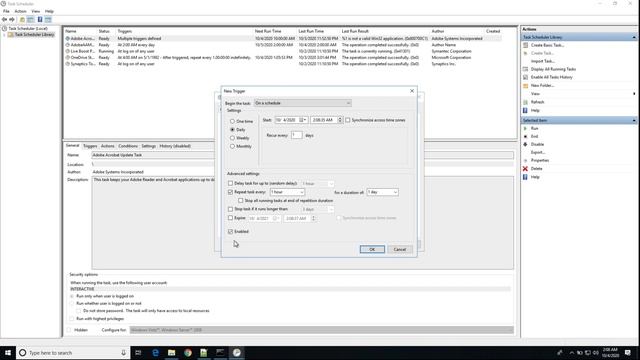Select the OneDrive task row

click(x=283, y=58)
